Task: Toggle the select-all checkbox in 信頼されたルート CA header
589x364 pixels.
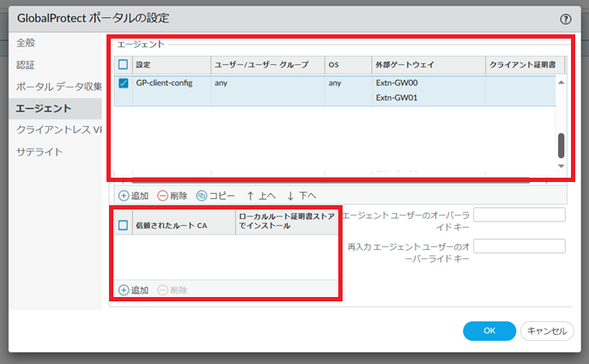Action: click(x=124, y=226)
